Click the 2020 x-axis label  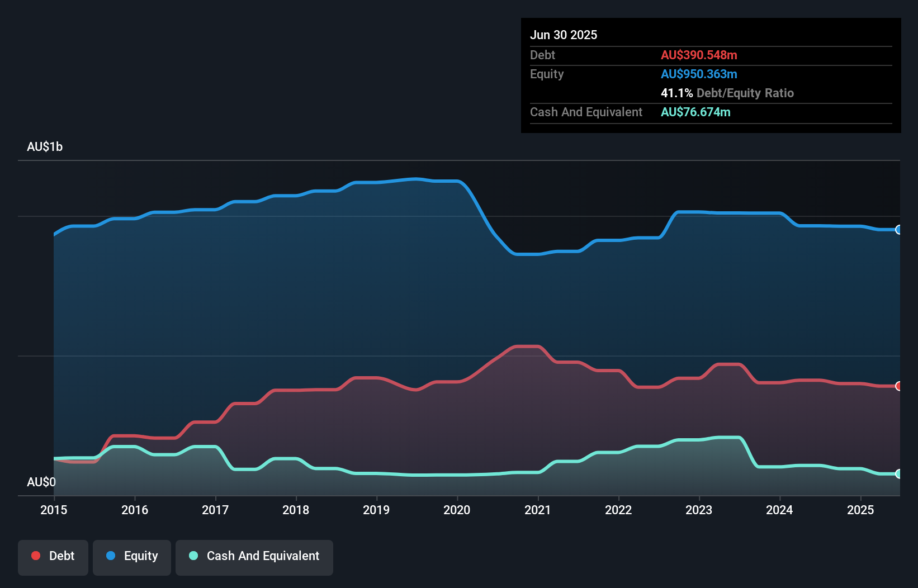(457, 510)
